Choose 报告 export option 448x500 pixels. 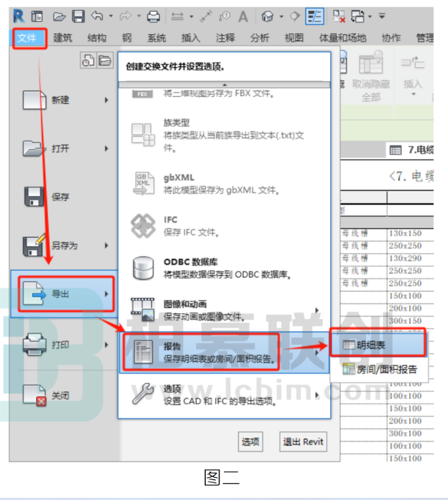(x=224, y=352)
